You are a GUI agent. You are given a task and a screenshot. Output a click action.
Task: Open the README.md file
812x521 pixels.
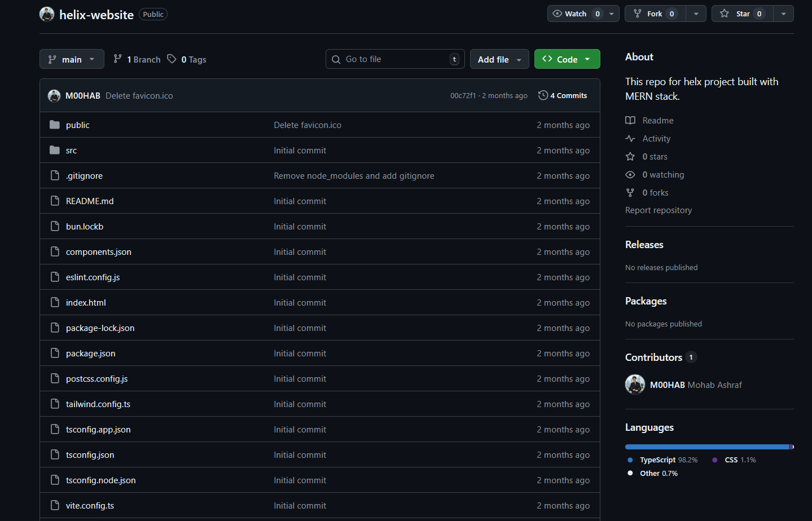[90, 201]
